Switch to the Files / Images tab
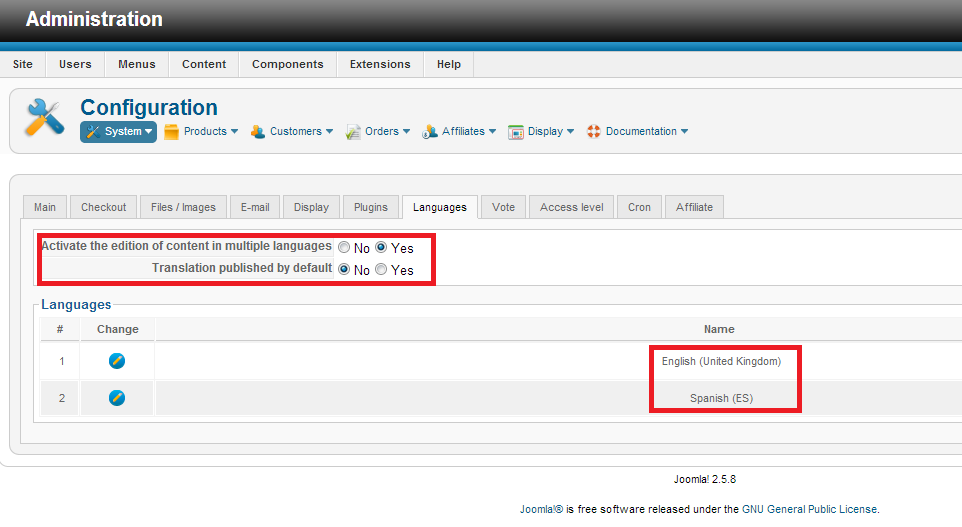 183,207
